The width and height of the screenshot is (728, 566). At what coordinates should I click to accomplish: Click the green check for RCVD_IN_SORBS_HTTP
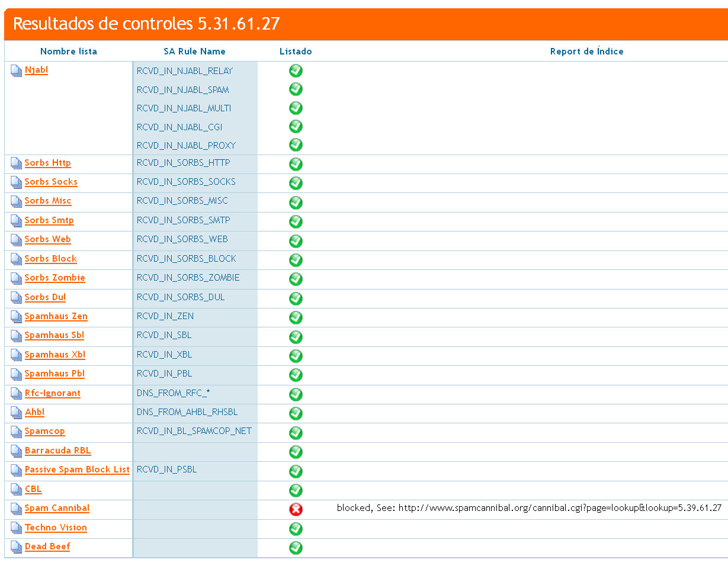(x=296, y=164)
